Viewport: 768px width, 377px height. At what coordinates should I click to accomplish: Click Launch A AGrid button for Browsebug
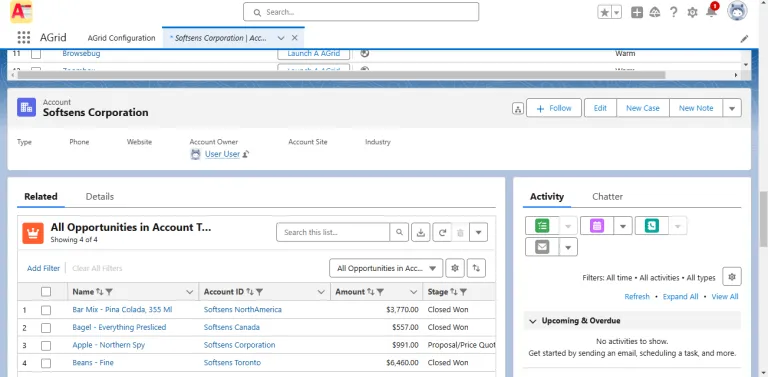point(313,53)
